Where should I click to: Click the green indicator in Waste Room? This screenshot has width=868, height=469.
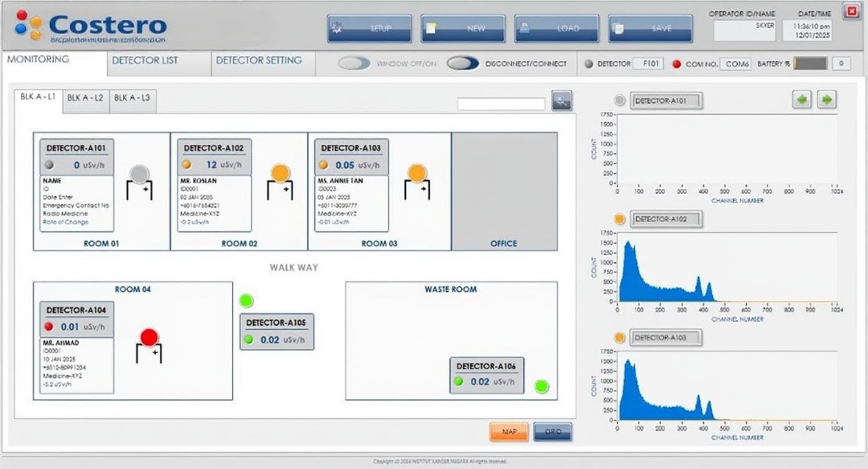pos(542,386)
